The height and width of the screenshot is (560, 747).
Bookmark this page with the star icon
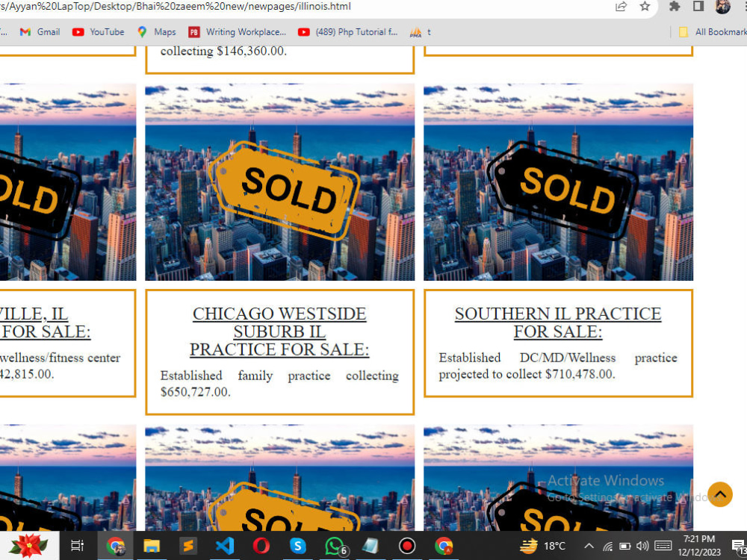pyautogui.click(x=645, y=6)
